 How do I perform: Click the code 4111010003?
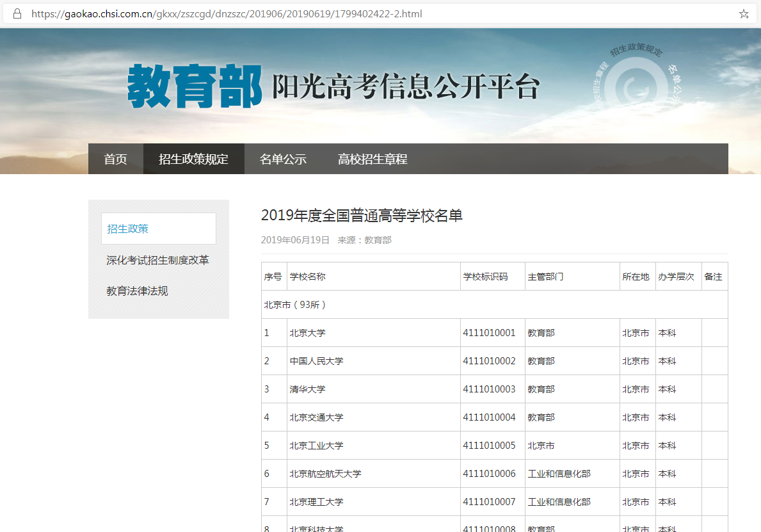[x=489, y=389]
